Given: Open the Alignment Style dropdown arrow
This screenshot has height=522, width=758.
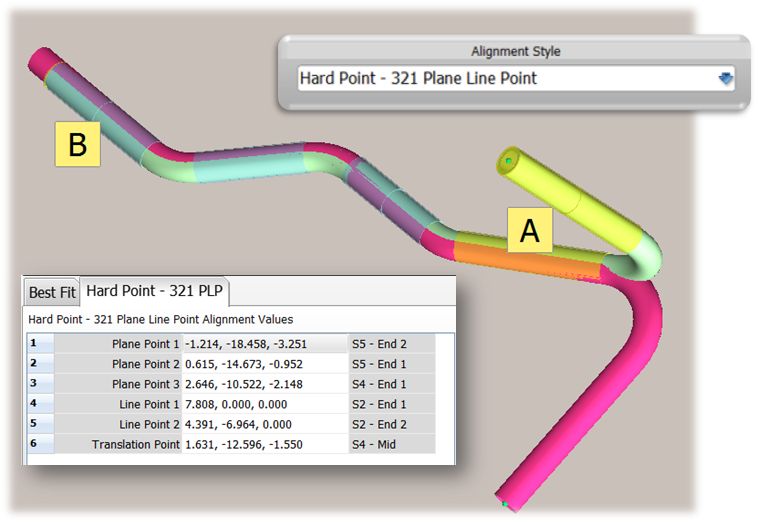Looking at the screenshot, I should [x=725, y=79].
